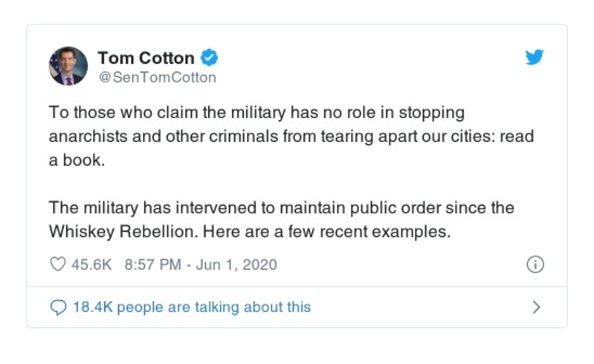Click the Twitter bird logo
The width and height of the screenshot is (594, 364).
(x=534, y=58)
